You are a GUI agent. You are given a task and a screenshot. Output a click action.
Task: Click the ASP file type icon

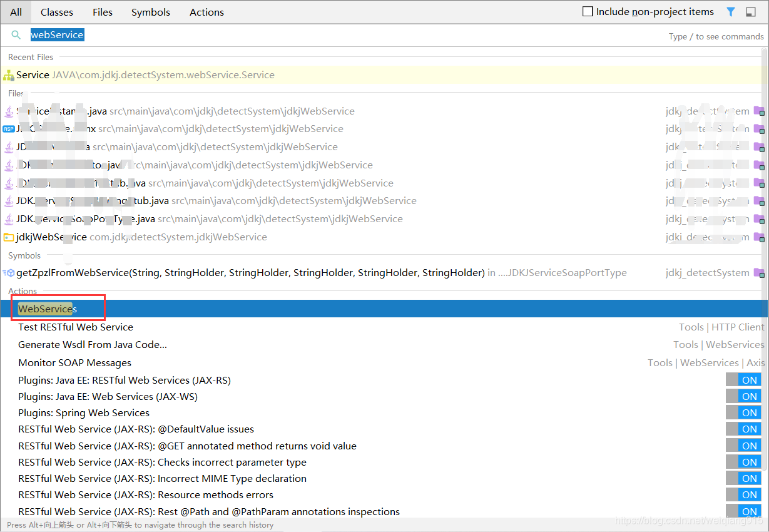(8, 128)
